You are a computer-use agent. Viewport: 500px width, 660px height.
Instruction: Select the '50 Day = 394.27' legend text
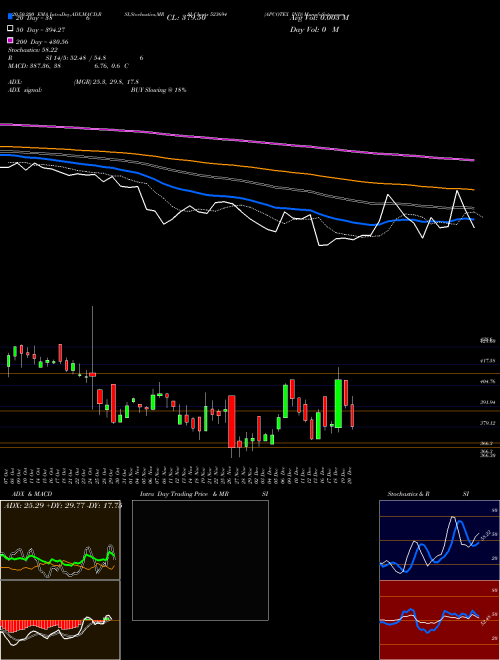[x=43, y=29]
